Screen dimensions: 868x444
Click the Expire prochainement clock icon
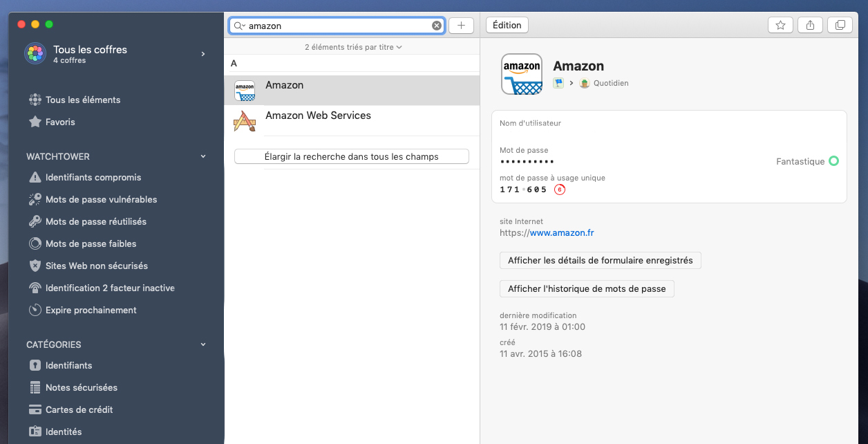click(35, 310)
